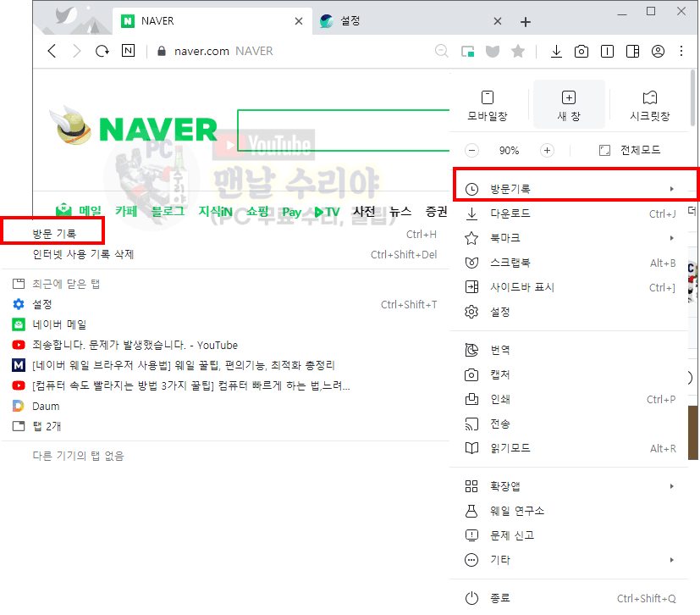The height and width of the screenshot is (615, 700).
Task: Click the Naver green search box
Action: 344,130
